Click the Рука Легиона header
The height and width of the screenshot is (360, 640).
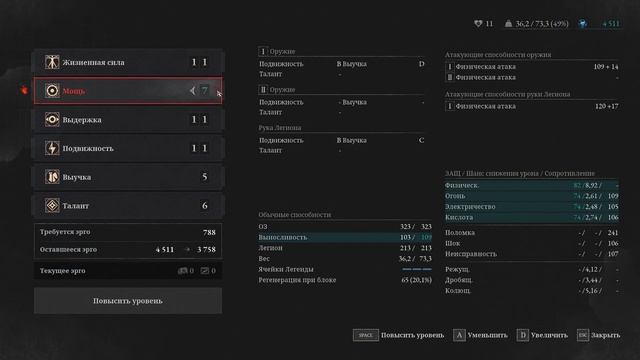[280, 128]
